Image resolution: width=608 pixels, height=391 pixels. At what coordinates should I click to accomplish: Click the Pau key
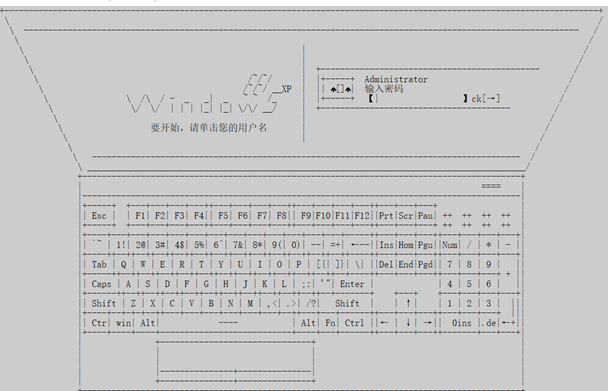pos(425,216)
